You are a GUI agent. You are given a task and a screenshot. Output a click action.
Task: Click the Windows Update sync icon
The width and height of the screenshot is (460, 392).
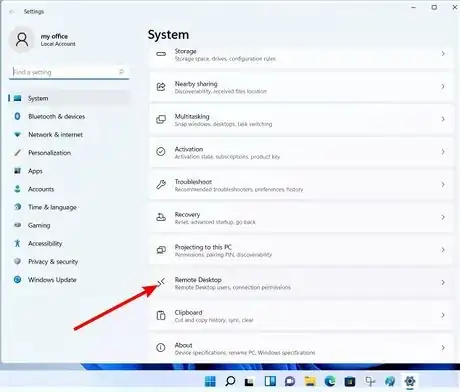[17, 280]
